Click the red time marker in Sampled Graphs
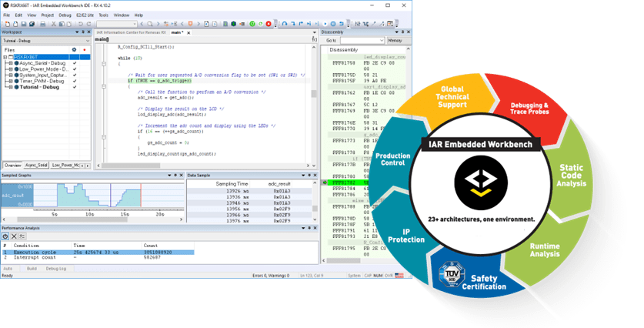Screen dimensions: 644x328 [x=141, y=196]
